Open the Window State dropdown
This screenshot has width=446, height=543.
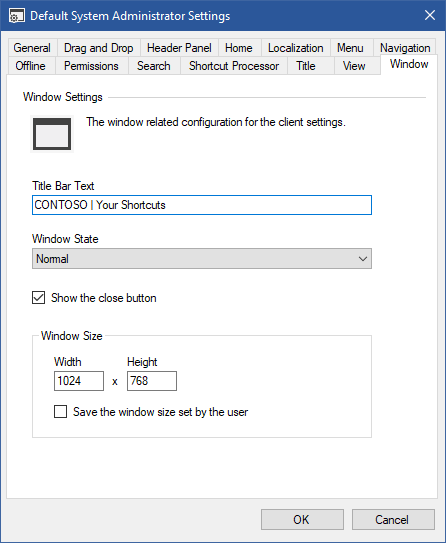pos(202,259)
